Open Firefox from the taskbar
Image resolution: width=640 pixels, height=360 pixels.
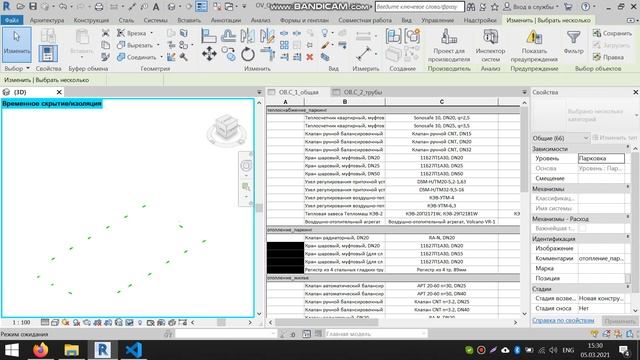click(x=40, y=350)
